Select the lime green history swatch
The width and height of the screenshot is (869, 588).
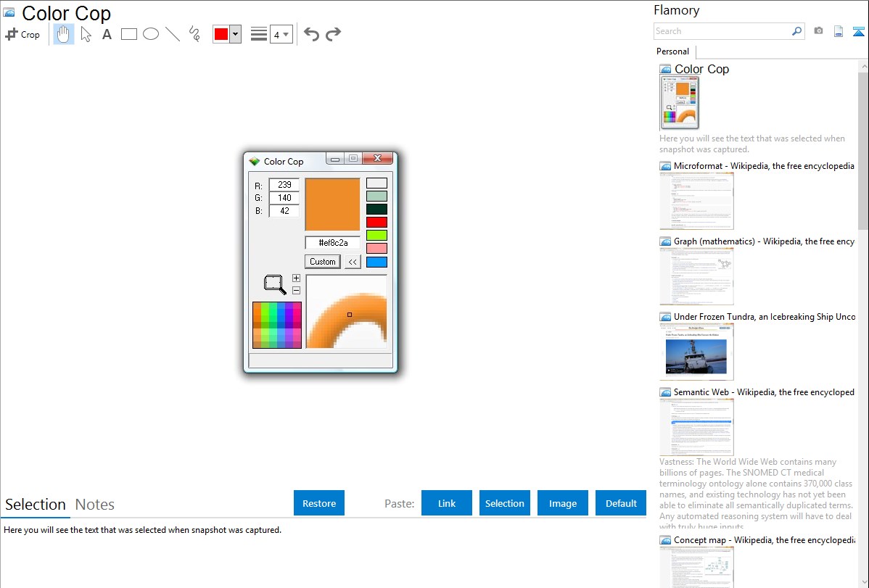tap(377, 236)
